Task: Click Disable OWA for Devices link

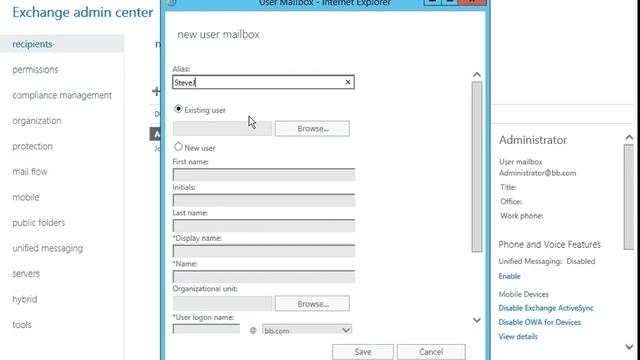Action: point(540,322)
